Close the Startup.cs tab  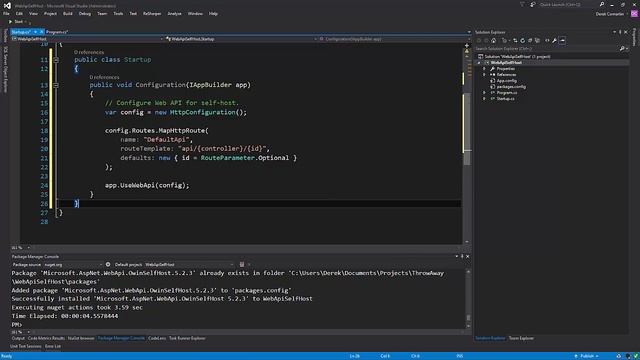pos(41,32)
